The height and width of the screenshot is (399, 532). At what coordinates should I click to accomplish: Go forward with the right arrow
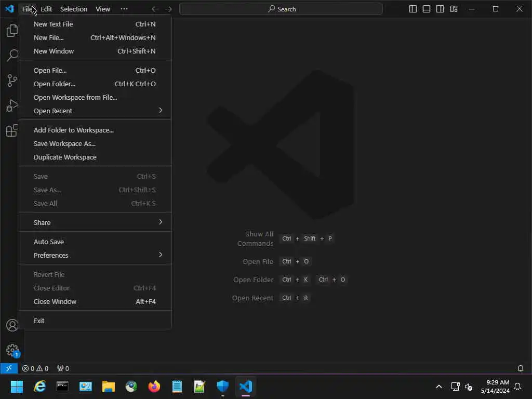(x=168, y=9)
